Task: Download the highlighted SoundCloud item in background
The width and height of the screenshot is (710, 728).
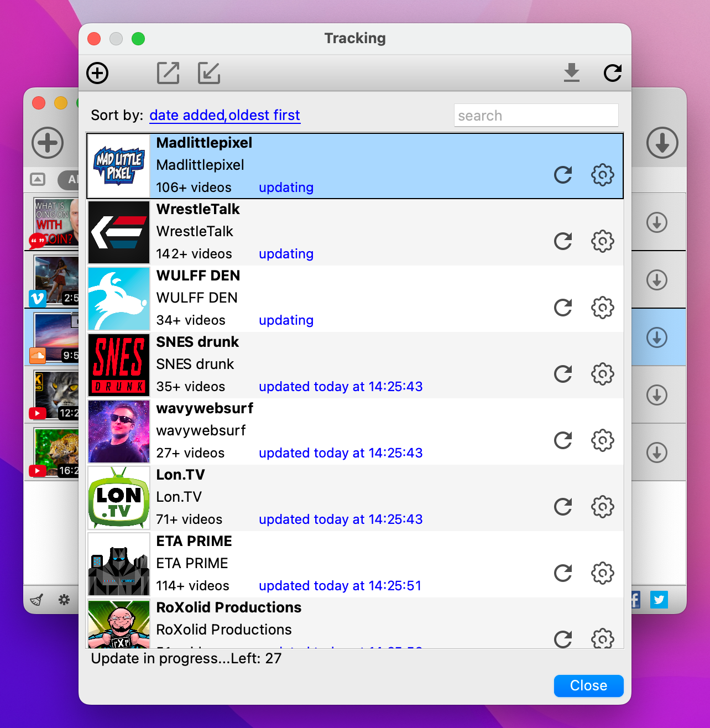Action: point(657,337)
